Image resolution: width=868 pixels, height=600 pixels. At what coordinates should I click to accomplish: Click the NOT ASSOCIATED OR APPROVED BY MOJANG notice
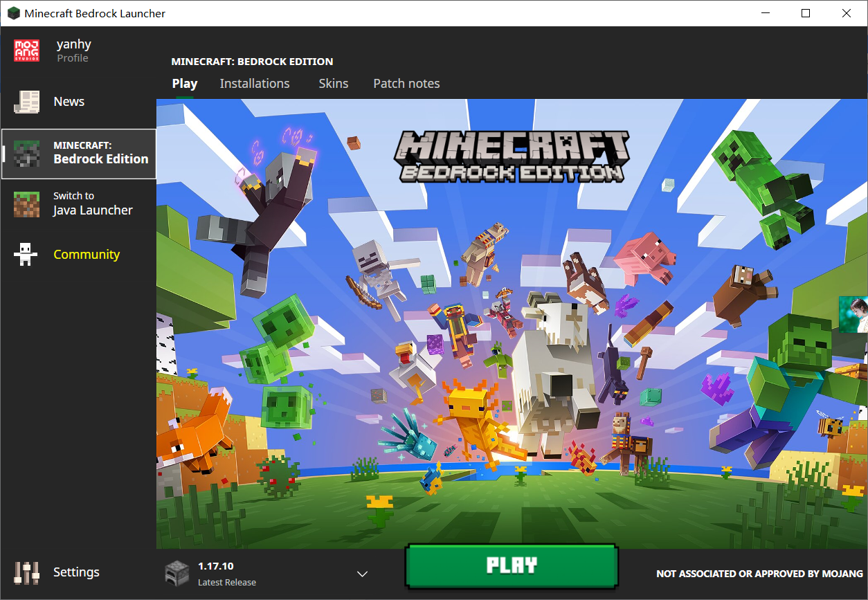click(x=760, y=574)
